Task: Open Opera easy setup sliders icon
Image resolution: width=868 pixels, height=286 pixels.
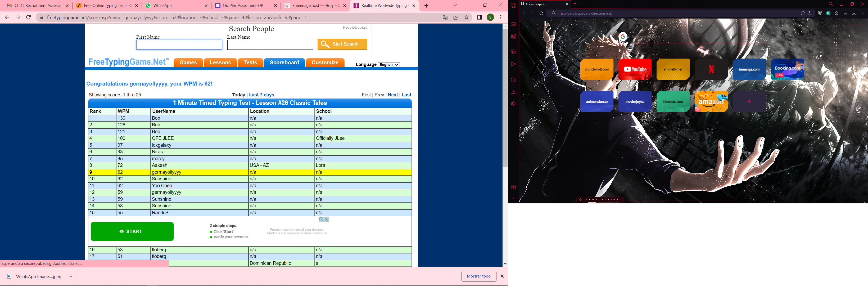Action: click(863, 14)
